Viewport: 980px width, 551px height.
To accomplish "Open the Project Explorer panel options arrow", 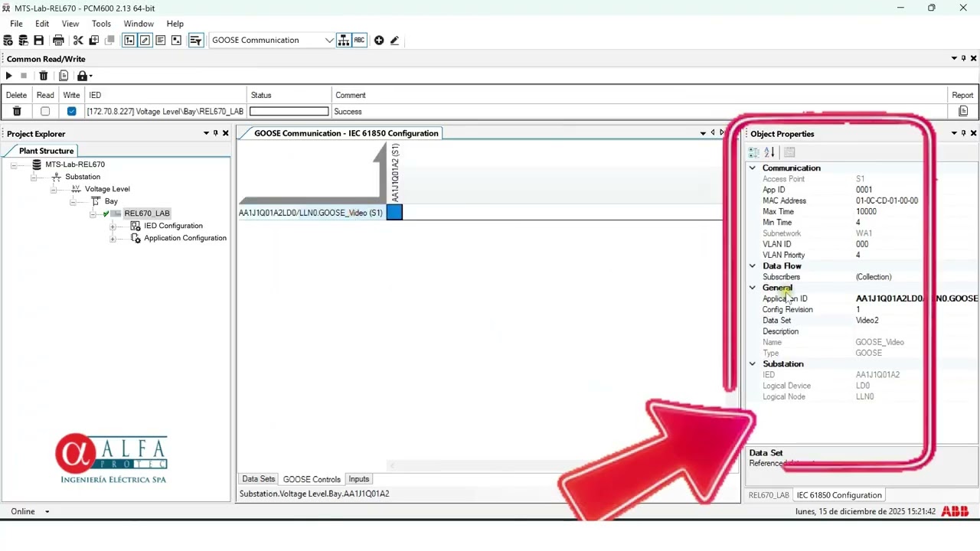I will pyautogui.click(x=206, y=133).
